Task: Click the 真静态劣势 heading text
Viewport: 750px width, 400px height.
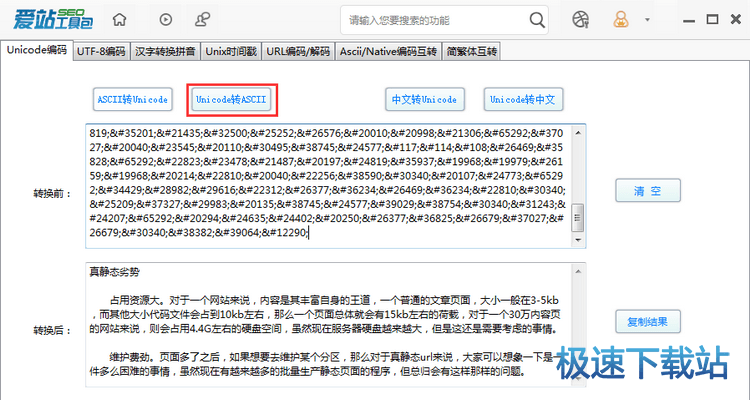Action: pos(115,272)
